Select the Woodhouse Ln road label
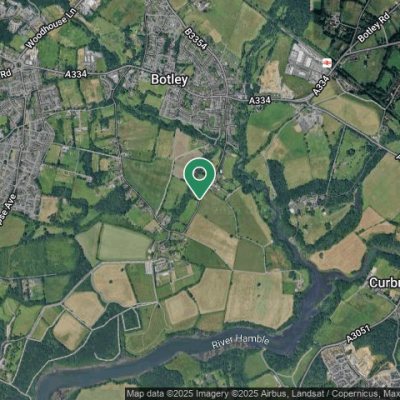The width and height of the screenshot is (400, 400). click(x=50, y=28)
